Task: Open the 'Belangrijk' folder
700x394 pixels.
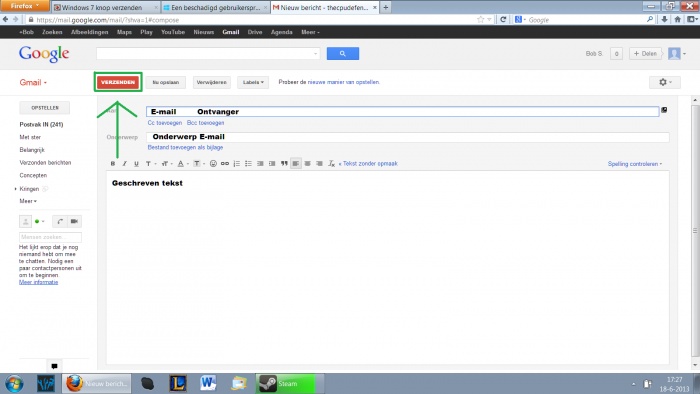Action: tap(32, 150)
